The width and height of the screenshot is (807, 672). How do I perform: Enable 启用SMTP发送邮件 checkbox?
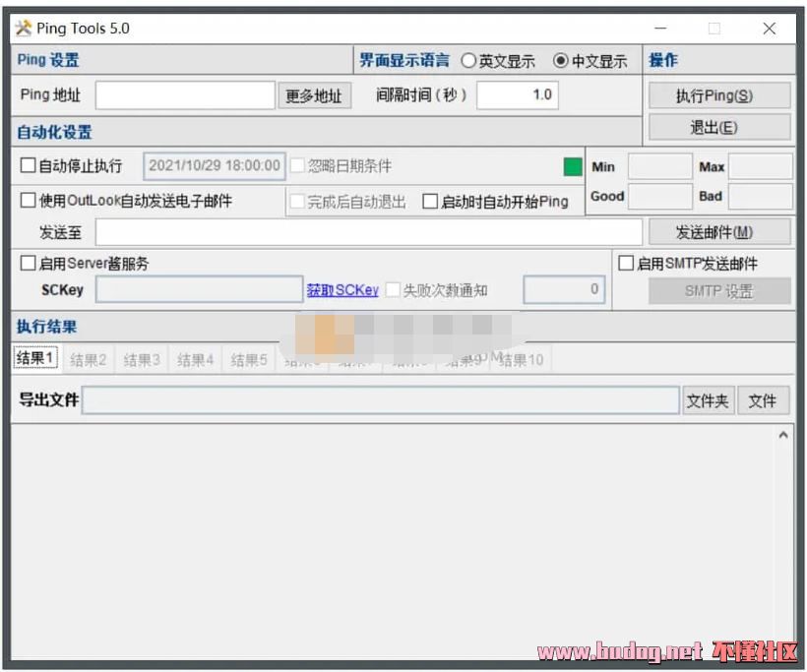[x=626, y=264]
